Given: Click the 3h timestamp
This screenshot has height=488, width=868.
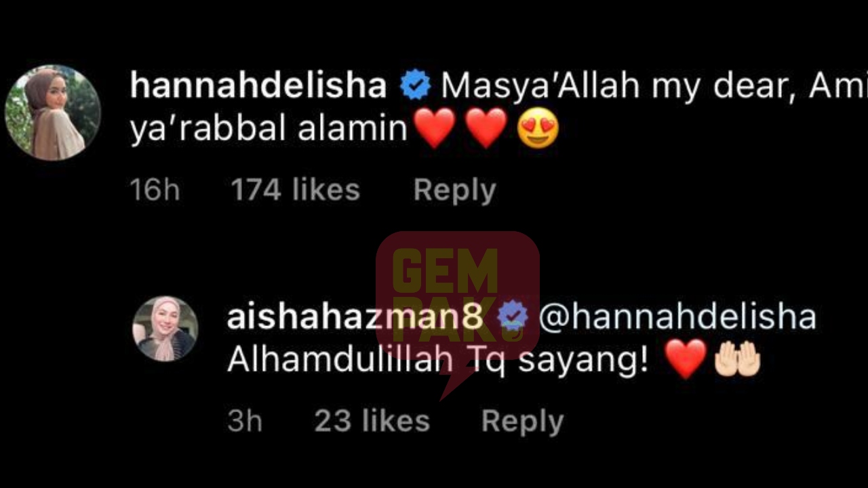Looking at the screenshot, I should coord(245,421).
